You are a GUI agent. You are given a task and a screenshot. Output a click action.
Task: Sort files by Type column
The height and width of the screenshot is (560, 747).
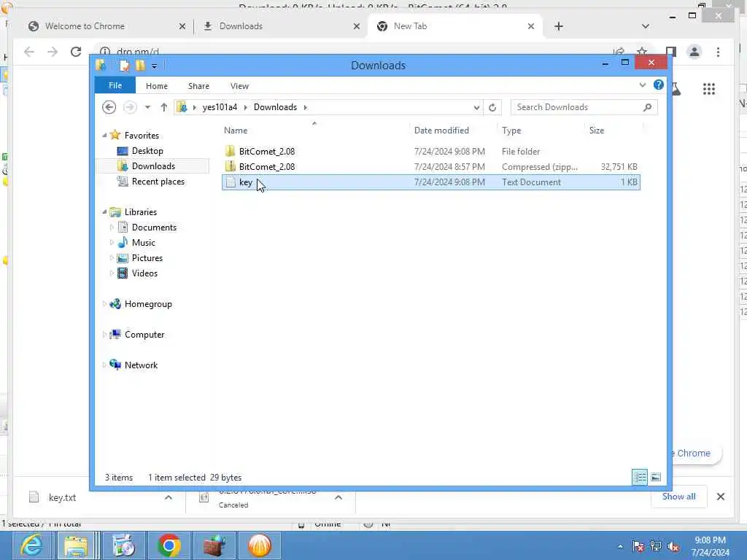click(x=511, y=131)
